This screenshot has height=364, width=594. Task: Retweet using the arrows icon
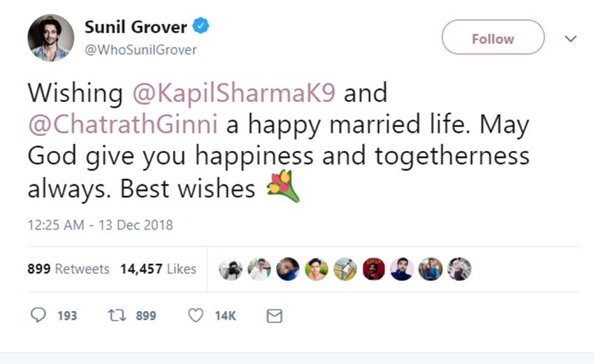116,316
